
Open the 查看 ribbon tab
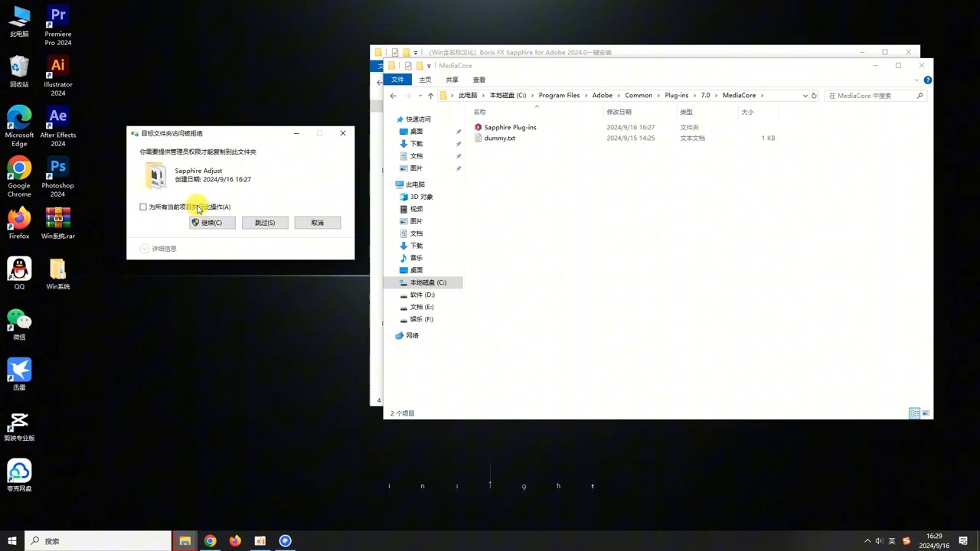[479, 80]
